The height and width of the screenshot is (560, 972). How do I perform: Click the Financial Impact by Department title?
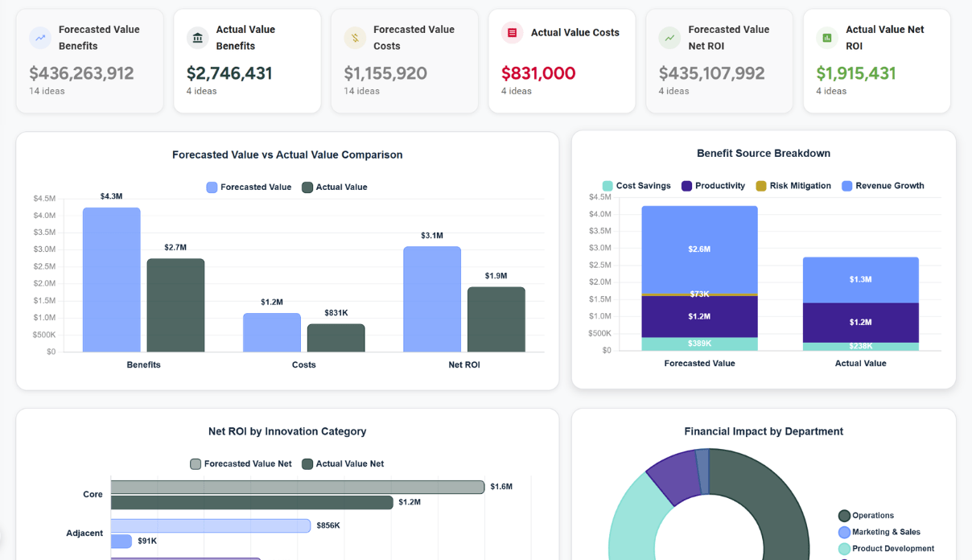(764, 431)
